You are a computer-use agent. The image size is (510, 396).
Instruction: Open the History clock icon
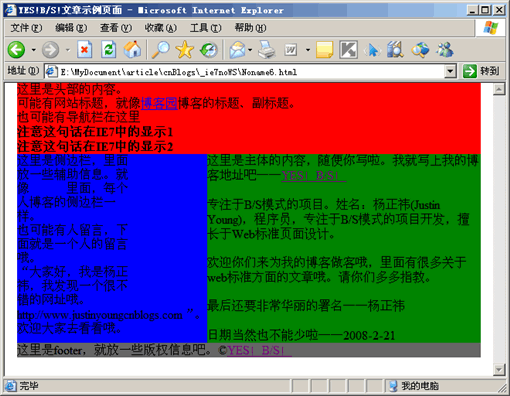209,50
